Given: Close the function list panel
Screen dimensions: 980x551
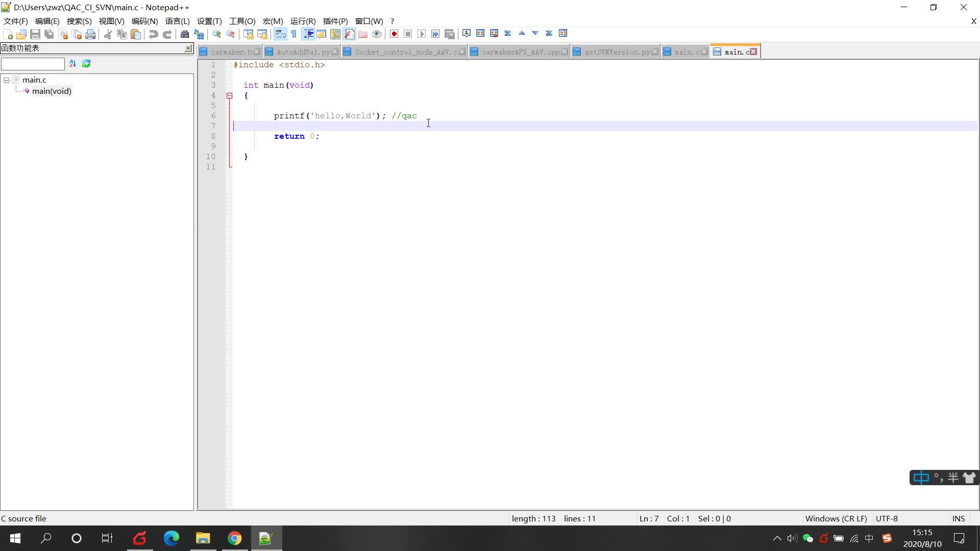Looking at the screenshot, I should click(x=188, y=48).
